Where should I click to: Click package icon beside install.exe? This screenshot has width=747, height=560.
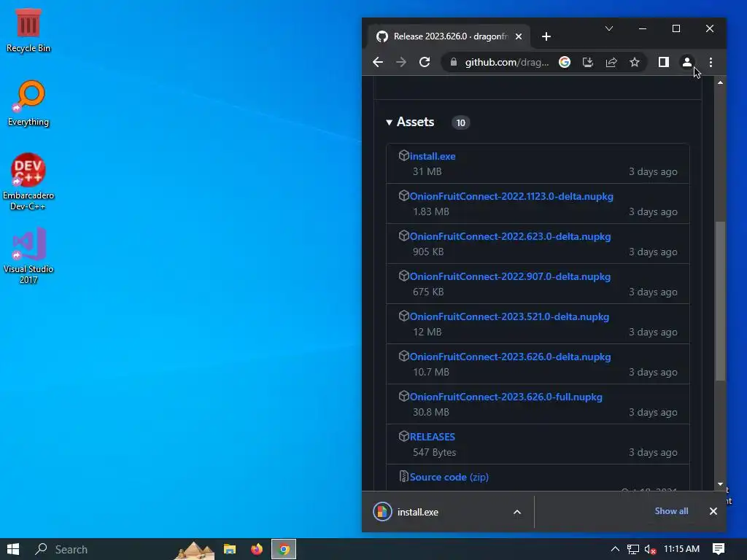(x=403, y=155)
